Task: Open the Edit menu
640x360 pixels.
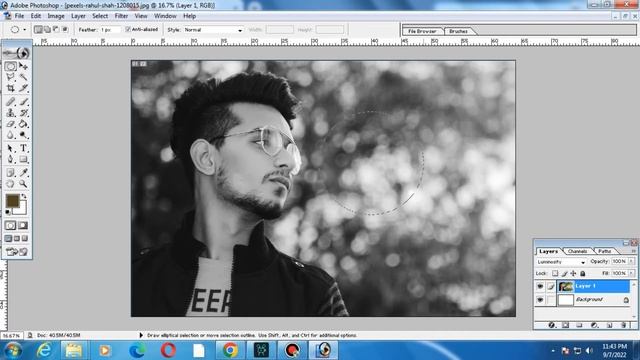Action: (x=36, y=16)
